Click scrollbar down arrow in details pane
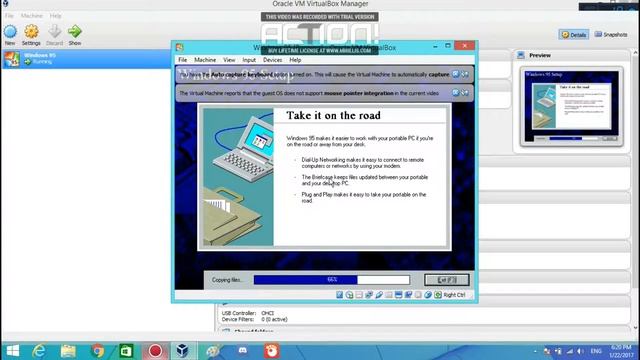 (636, 328)
